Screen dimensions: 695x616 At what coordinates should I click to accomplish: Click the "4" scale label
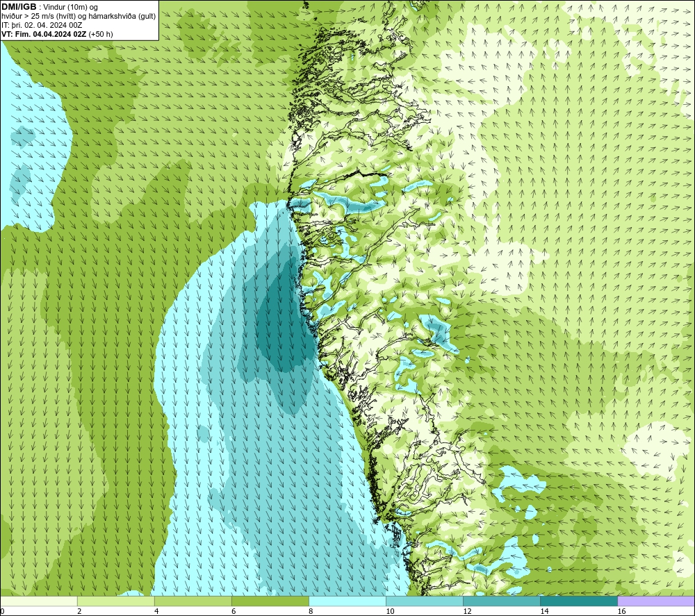(x=156, y=611)
